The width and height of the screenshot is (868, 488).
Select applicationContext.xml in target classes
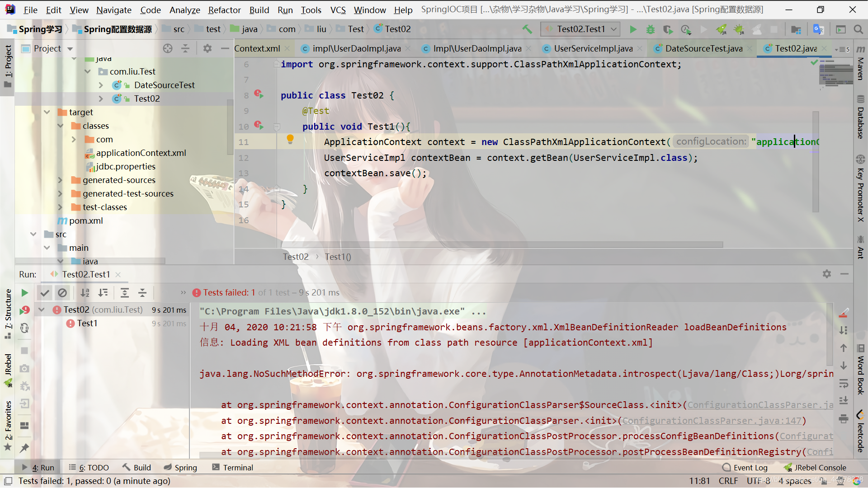click(x=141, y=153)
